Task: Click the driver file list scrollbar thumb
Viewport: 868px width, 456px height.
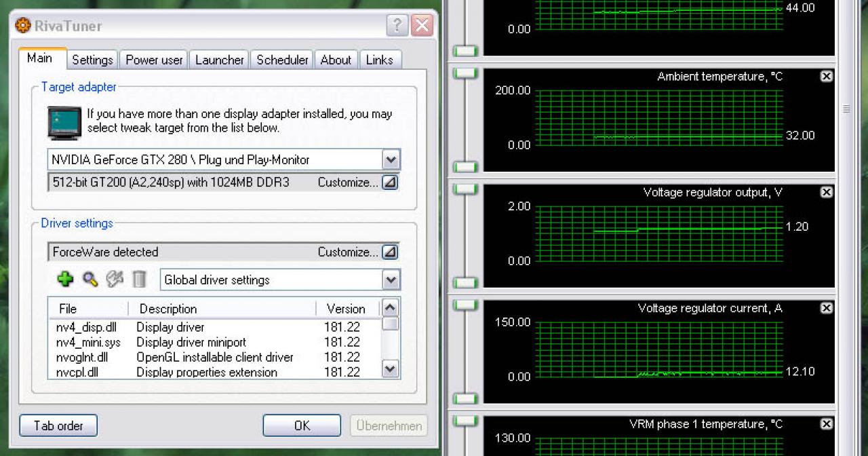Action: point(390,324)
